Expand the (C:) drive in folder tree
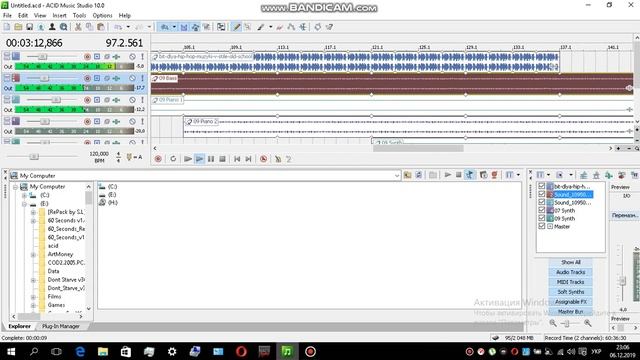This screenshot has height=360, width=640. coord(24,195)
